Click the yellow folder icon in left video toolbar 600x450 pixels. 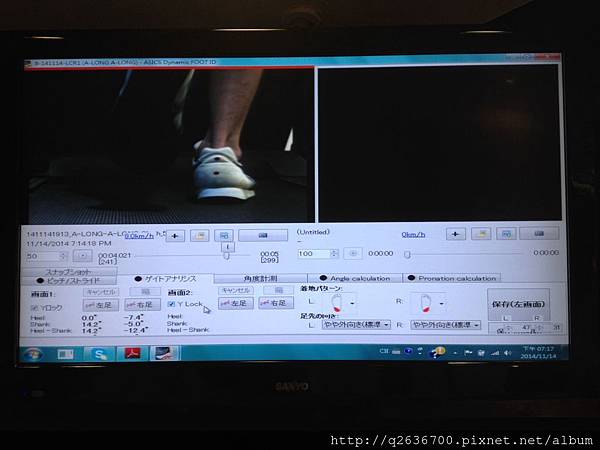pos(200,236)
